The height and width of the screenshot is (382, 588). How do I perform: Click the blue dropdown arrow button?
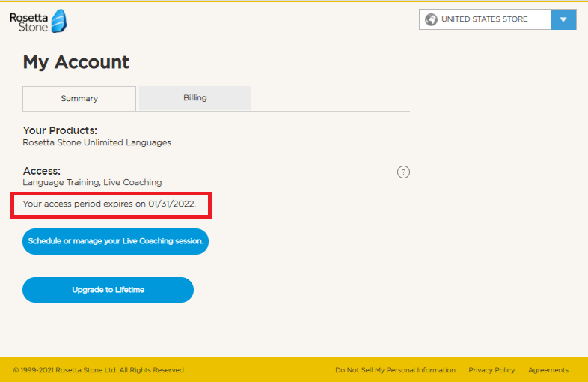tap(563, 19)
